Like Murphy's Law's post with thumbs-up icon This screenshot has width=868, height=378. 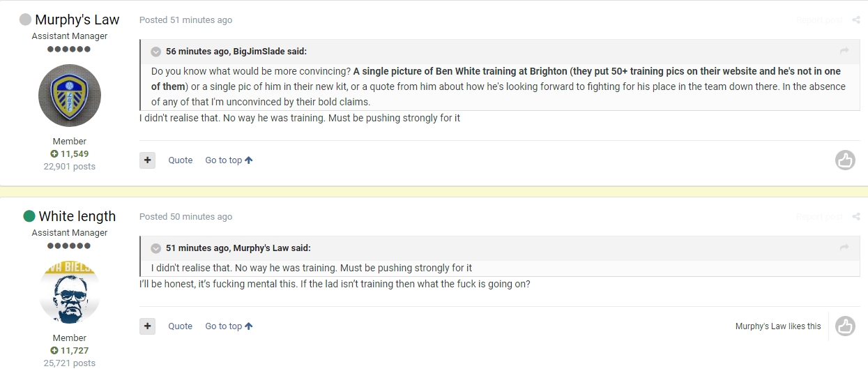pos(845,160)
